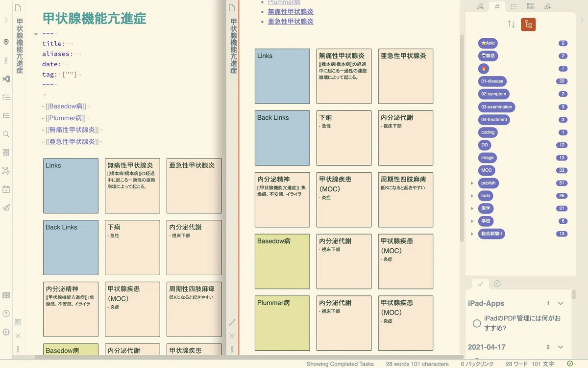Open settings gear in ribbon

click(x=6, y=332)
